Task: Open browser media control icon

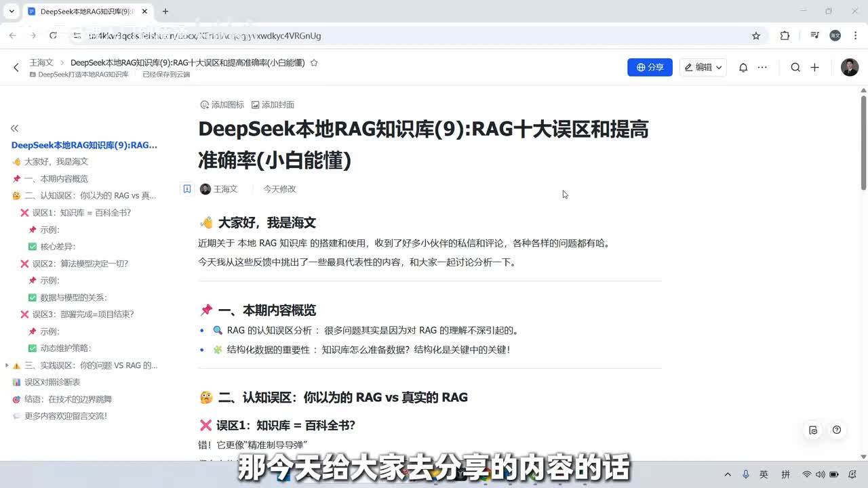Action: point(814,36)
